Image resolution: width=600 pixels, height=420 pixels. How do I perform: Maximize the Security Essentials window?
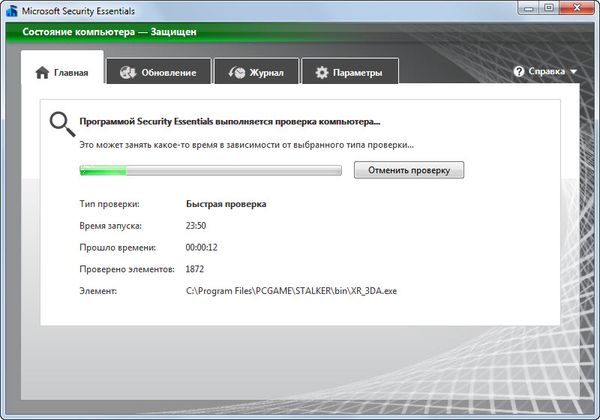click(x=549, y=8)
